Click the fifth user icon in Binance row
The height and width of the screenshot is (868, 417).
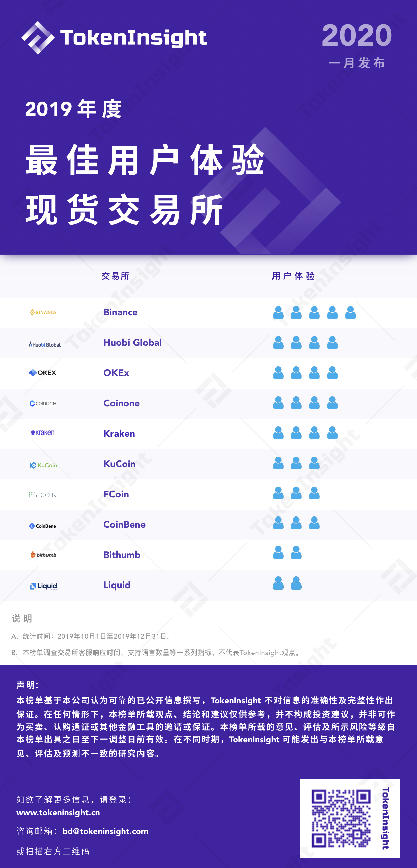pos(350,312)
